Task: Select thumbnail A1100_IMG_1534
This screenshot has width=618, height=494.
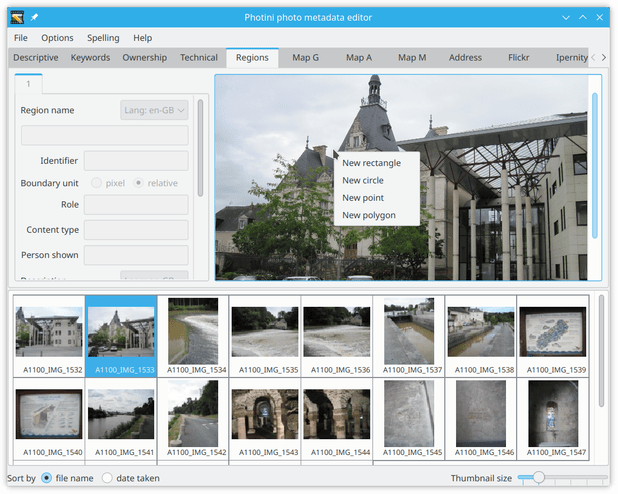Action: (x=193, y=336)
